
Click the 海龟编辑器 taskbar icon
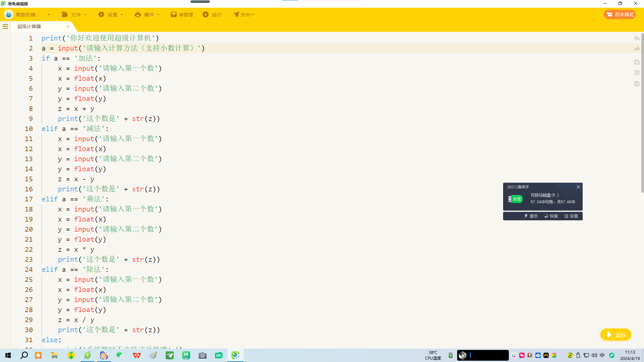point(235,355)
